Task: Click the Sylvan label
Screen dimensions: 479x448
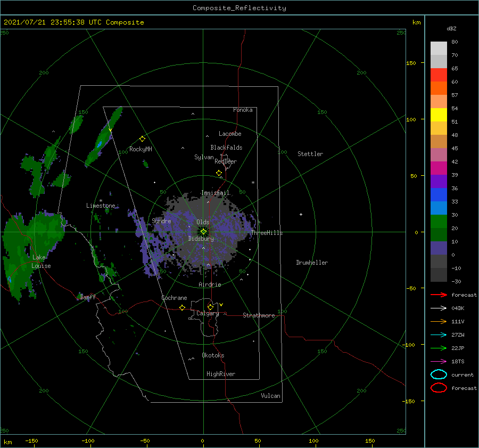Action: (x=204, y=157)
